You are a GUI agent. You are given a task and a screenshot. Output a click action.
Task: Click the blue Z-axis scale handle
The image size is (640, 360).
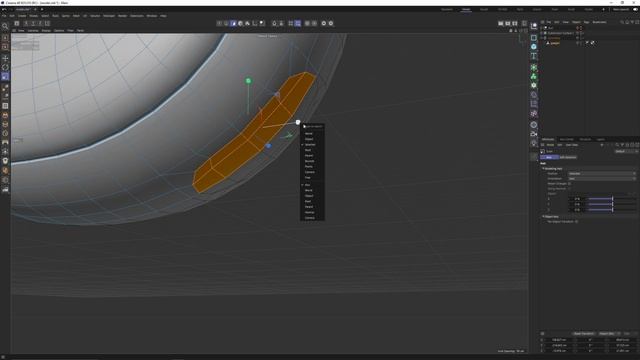point(268,146)
